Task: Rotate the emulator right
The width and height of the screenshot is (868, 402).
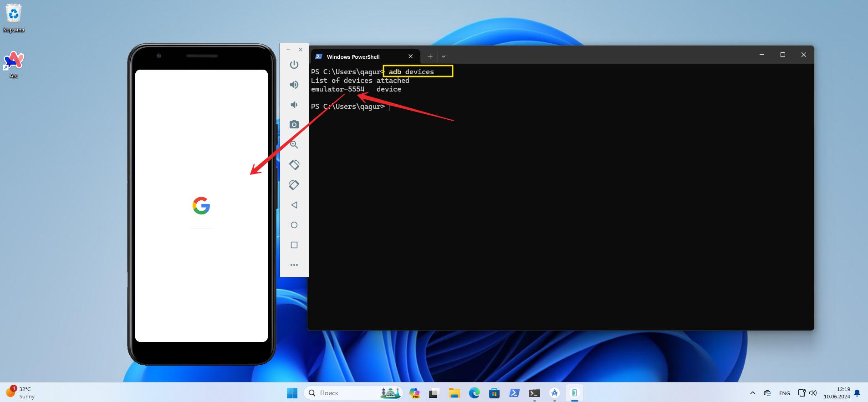Action: pyautogui.click(x=294, y=185)
